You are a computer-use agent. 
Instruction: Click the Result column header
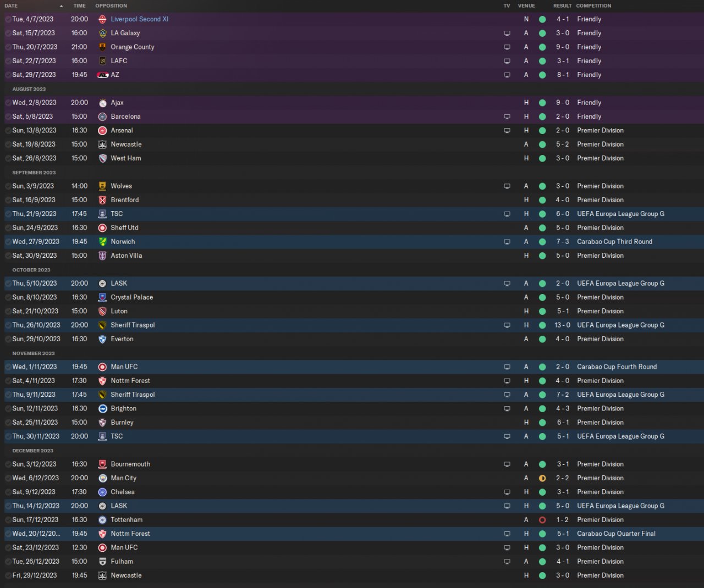pyautogui.click(x=562, y=6)
